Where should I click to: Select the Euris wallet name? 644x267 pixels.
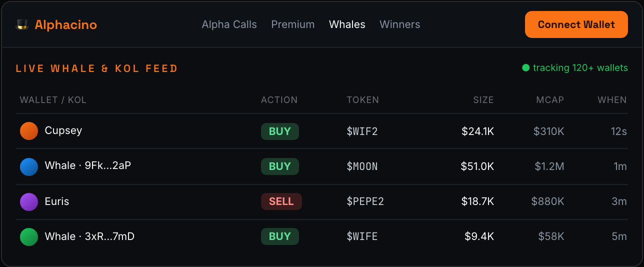(x=57, y=201)
